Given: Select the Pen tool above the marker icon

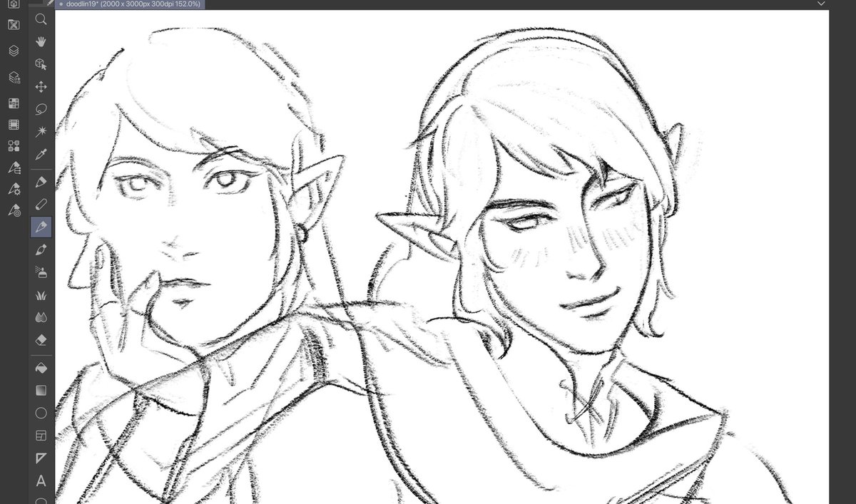Looking at the screenshot, I should click(x=41, y=181).
